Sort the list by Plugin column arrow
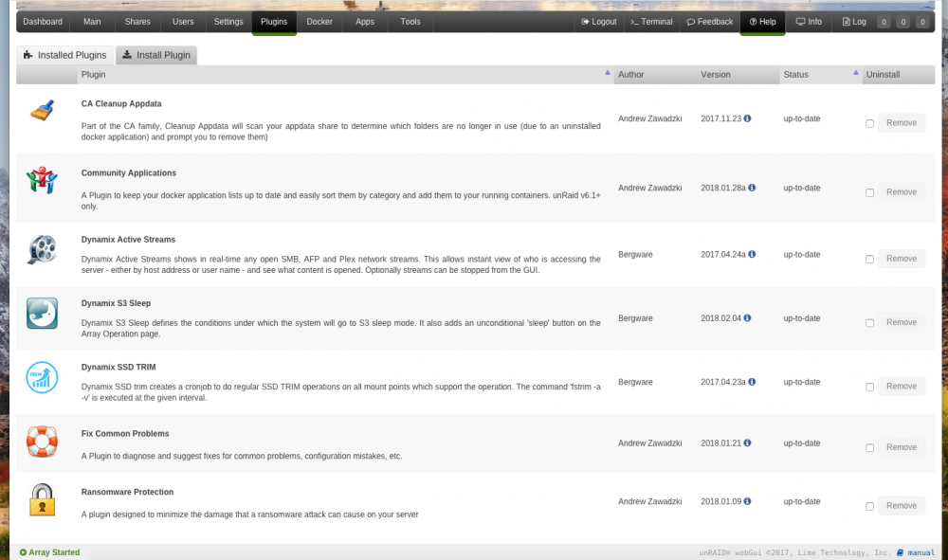The height and width of the screenshot is (560, 948). pos(607,73)
